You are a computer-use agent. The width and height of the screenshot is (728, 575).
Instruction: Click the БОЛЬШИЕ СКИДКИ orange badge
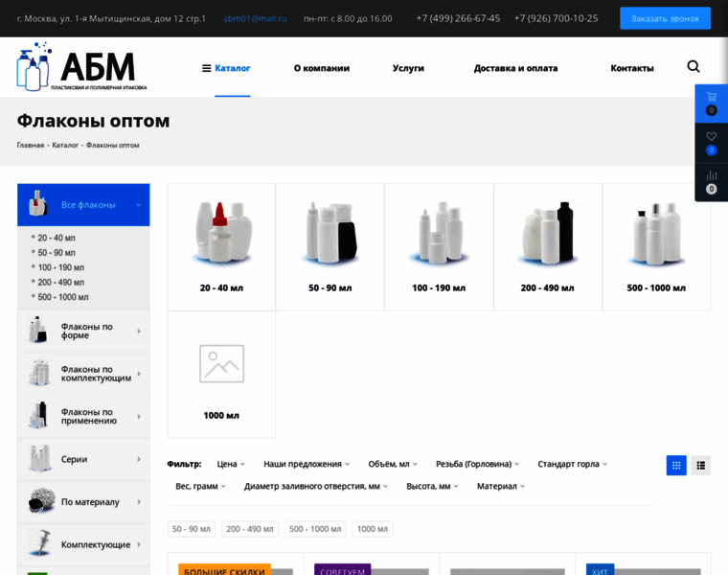224,570
